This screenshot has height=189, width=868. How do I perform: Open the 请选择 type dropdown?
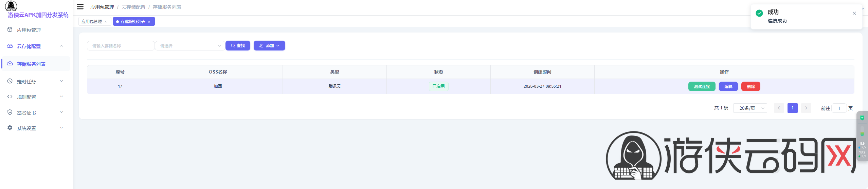[x=190, y=46]
